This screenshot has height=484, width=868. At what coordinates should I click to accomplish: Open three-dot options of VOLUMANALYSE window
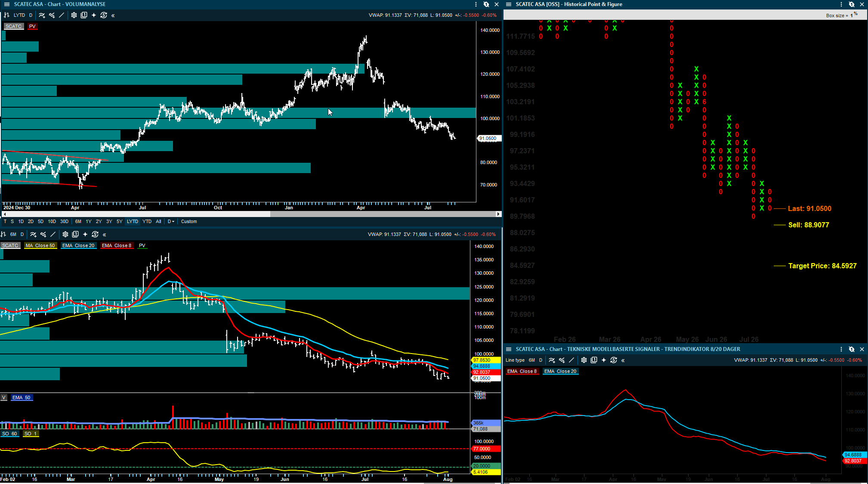(476, 4)
